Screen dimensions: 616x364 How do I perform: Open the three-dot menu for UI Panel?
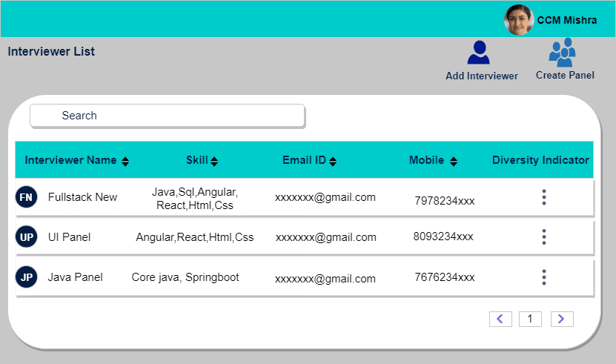tap(544, 236)
